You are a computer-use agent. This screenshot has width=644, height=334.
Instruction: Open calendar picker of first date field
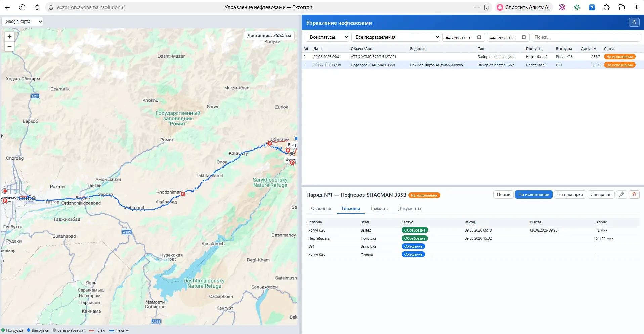[x=479, y=37]
